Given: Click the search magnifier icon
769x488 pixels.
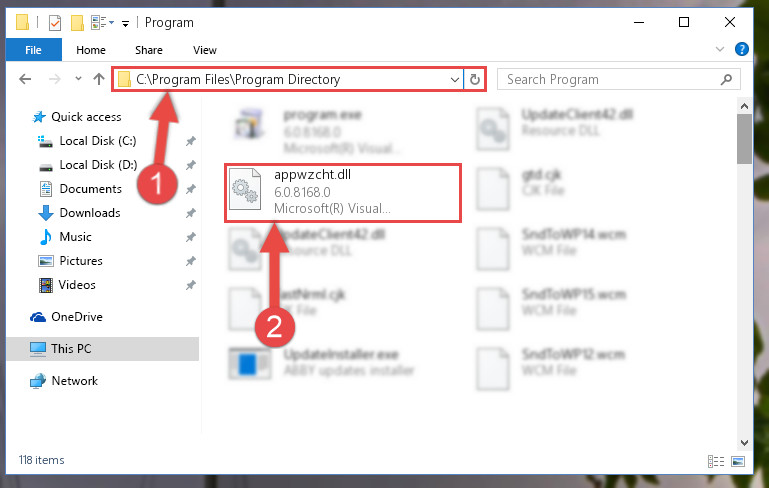Looking at the screenshot, I should pos(726,79).
